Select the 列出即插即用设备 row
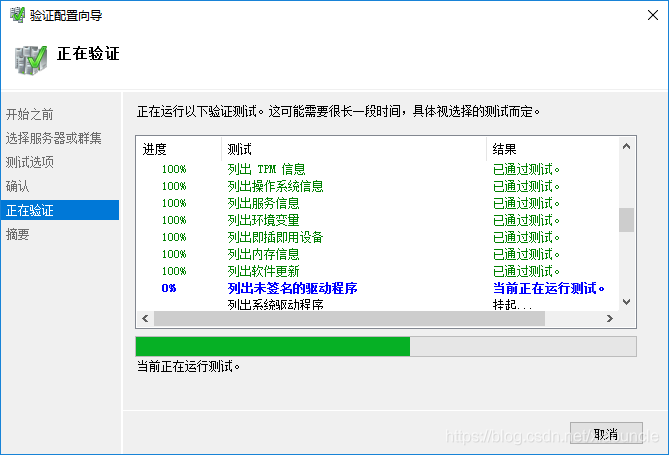This screenshot has height=455, width=669. coord(378,237)
